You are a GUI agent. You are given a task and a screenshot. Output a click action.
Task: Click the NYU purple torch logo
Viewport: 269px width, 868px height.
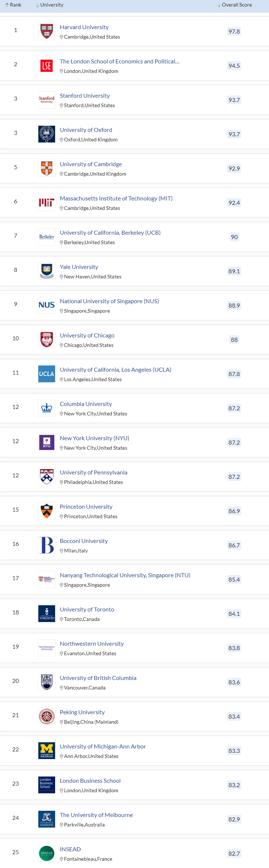pyautogui.click(x=47, y=442)
